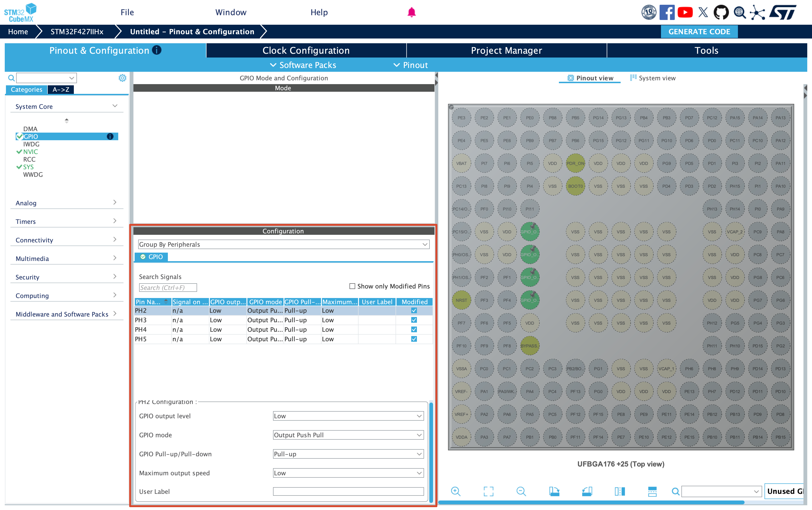Open the ST community network icon
This screenshot has height=510, width=812.
tap(757, 13)
